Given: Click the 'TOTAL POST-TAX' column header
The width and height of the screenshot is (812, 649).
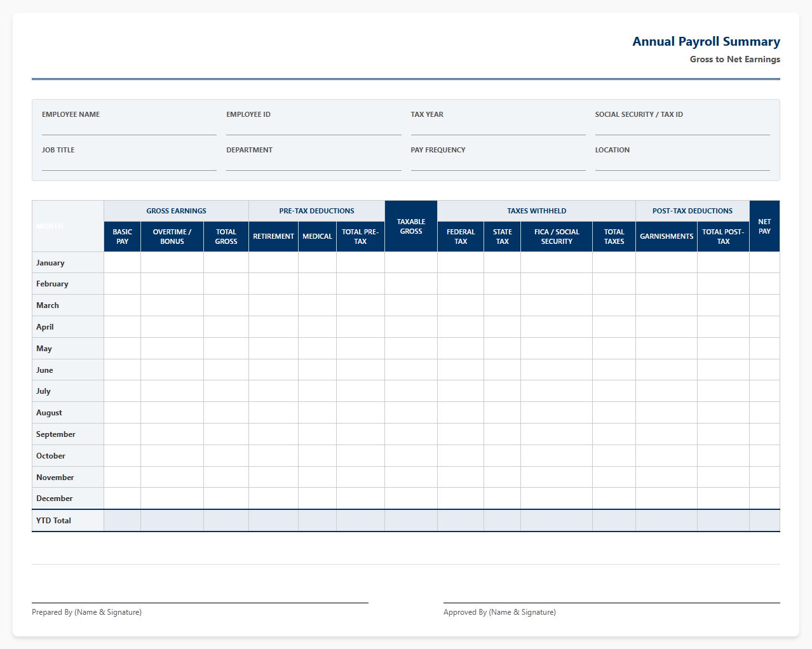Looking at the screenshot, I should (x=723, y=236).
